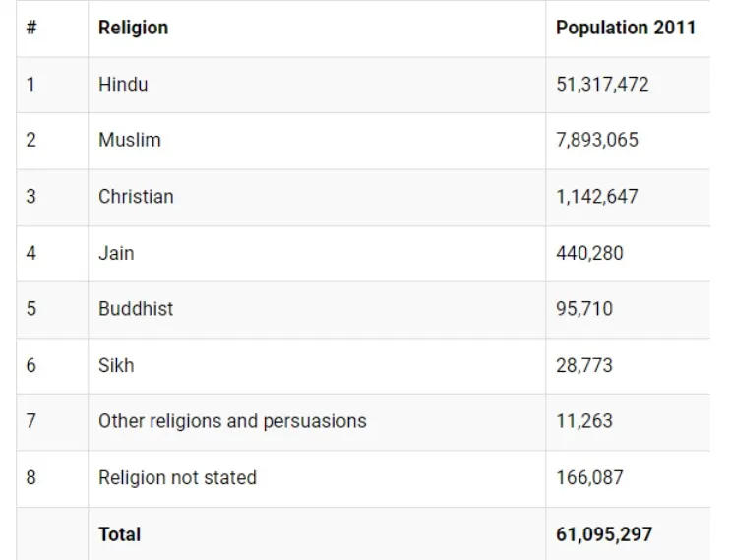Click the Hindu population value 51,317,472
732x560 pixels.
(602, 84)
